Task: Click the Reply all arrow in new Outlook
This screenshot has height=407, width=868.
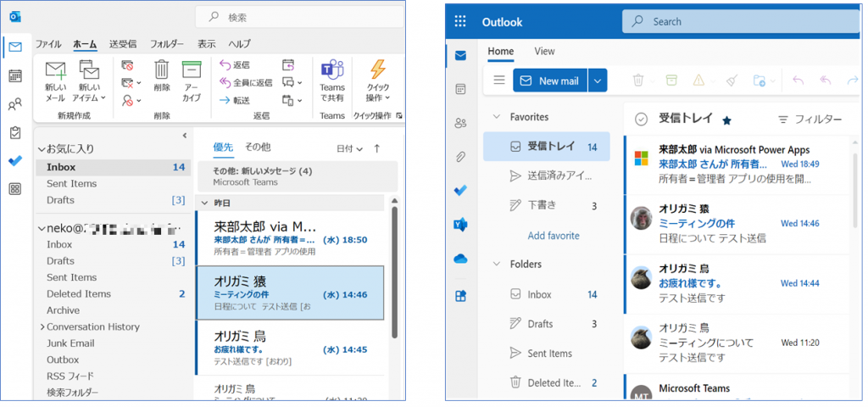Action: point(826,81)
